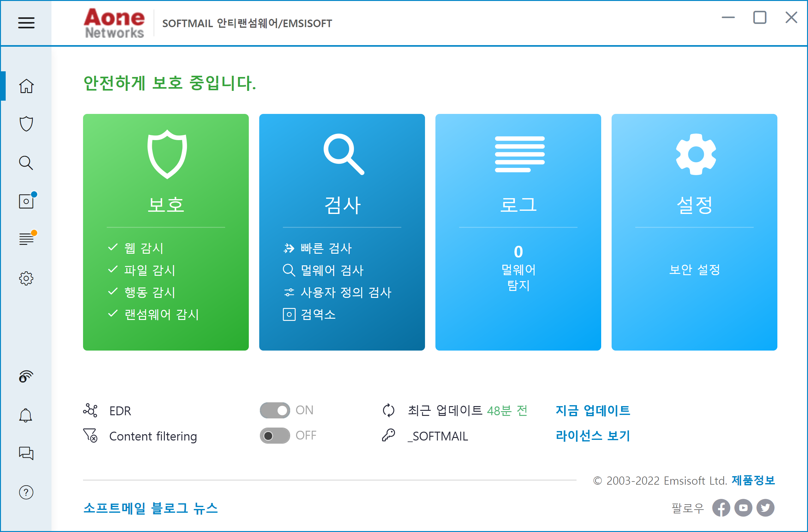Image resolution: width=808 pixels, height=532 pixels.
Task: Open the chat support sidebar icon
Action: [x=26, y=453]
